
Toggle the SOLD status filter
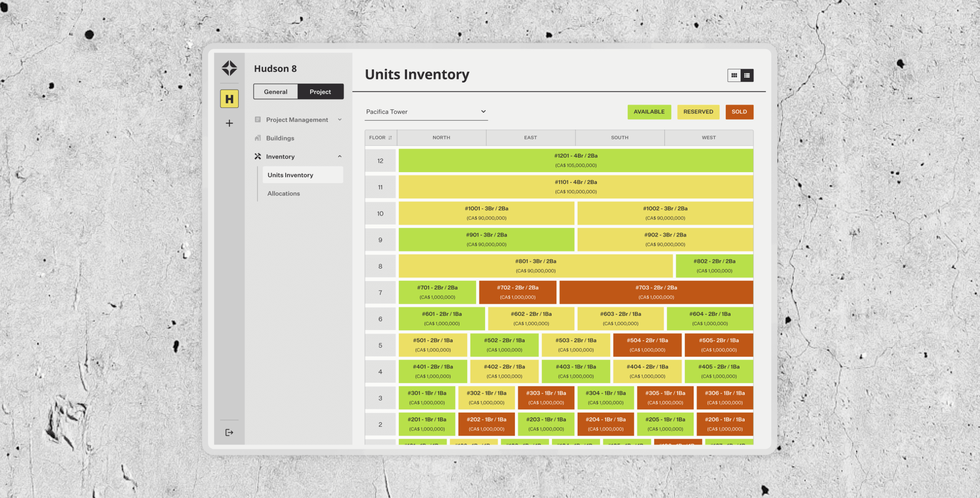(739, 112)
